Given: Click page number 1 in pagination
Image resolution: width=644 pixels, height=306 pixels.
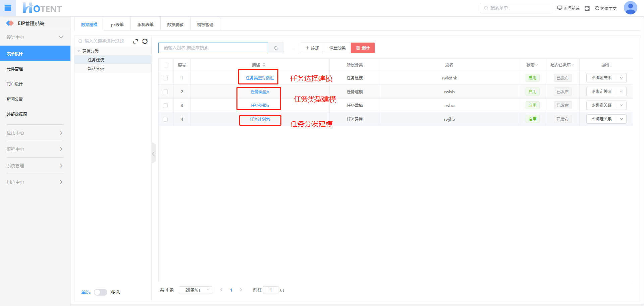Looking at the screenshot, I should point(231,290).
